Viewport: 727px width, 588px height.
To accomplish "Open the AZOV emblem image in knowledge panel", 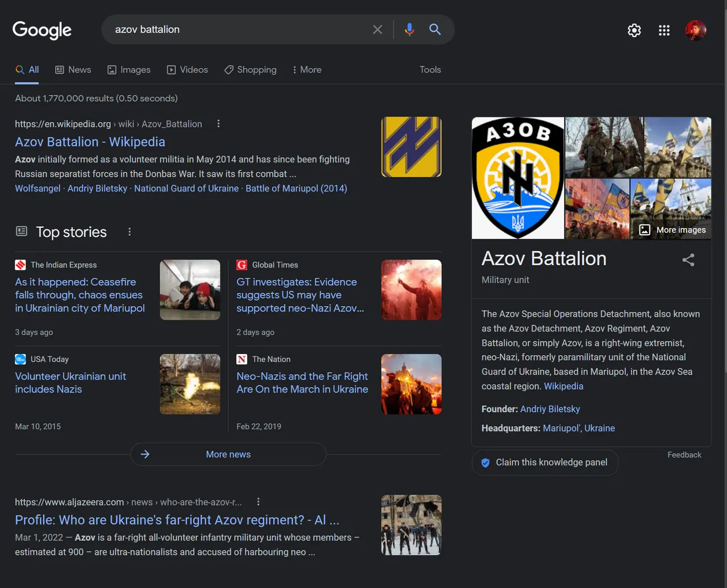I will [x=518, y=178].
